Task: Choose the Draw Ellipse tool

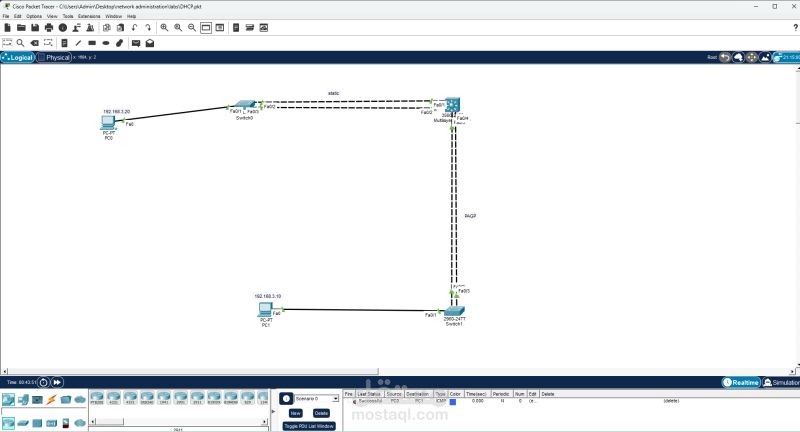Action: click(106, 43)
